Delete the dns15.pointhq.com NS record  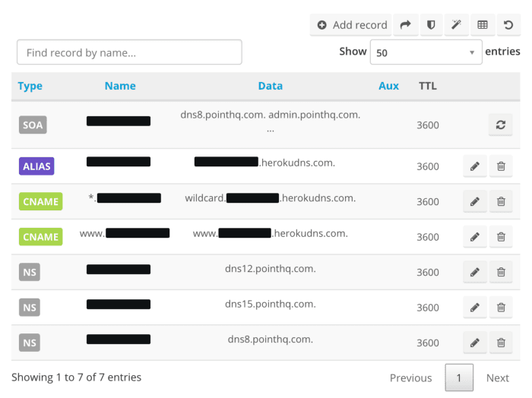[501, 308]
